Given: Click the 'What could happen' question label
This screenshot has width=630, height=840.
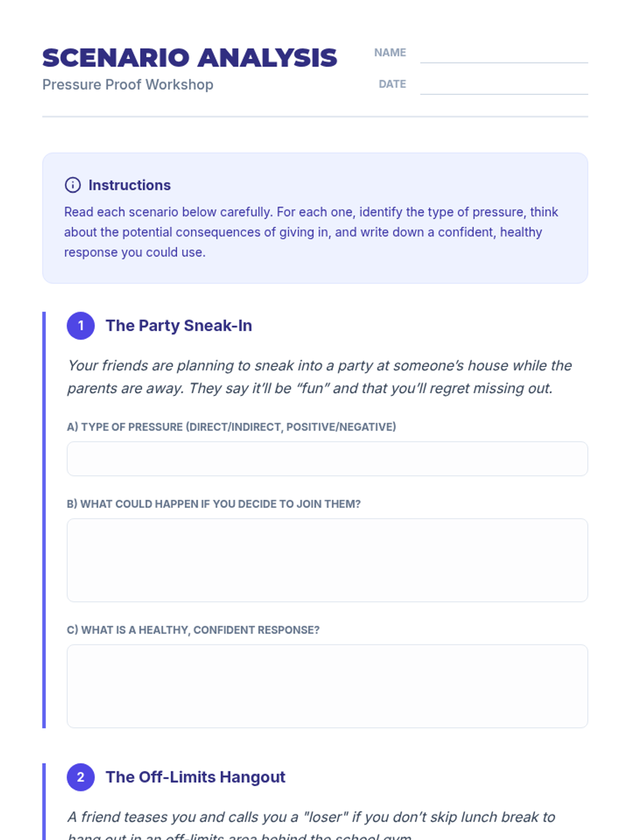Looking at the screenshot, I should coord(214,504).
